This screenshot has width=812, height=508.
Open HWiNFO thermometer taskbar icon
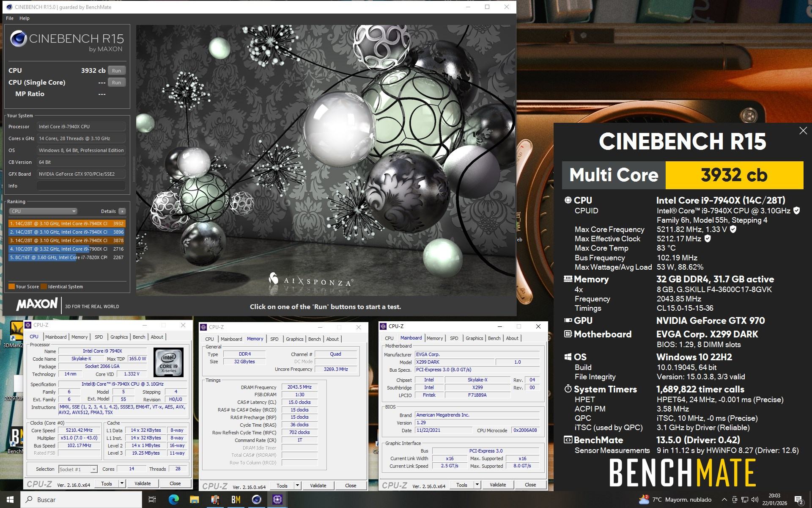[215, 500]
